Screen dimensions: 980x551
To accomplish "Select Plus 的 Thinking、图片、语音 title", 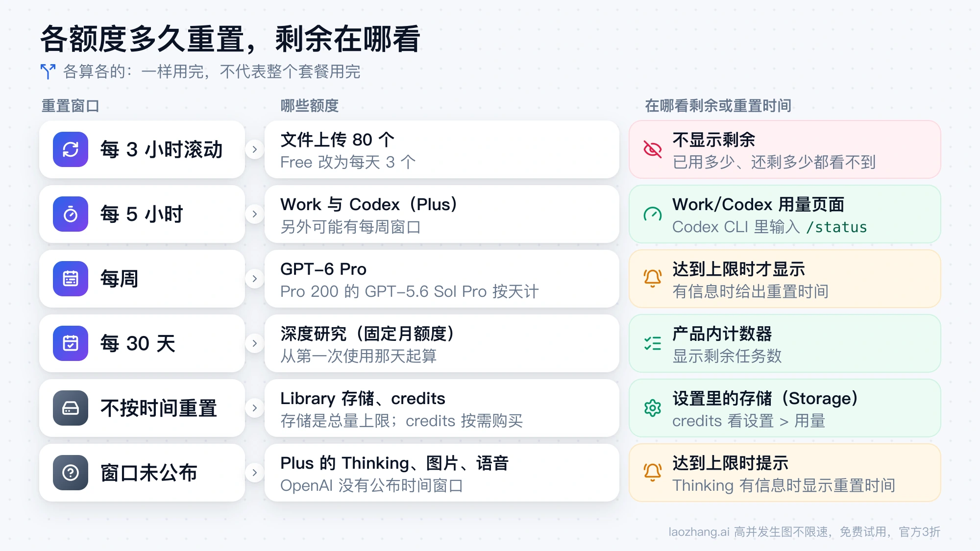I will coord(394,463).
